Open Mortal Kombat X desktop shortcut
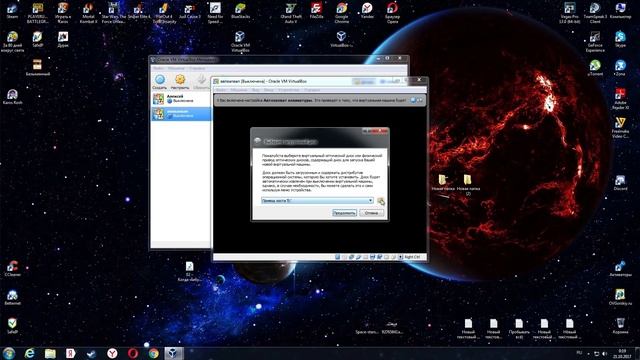Image resolution: width=640 pixels, height=360 pixels. [88, 12]
